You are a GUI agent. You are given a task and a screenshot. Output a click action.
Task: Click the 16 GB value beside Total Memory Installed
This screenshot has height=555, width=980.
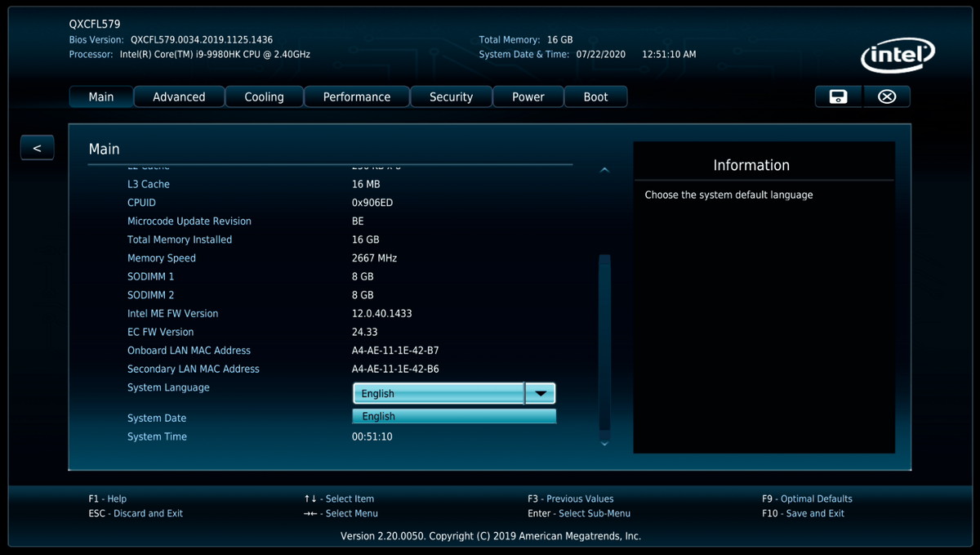366,239
